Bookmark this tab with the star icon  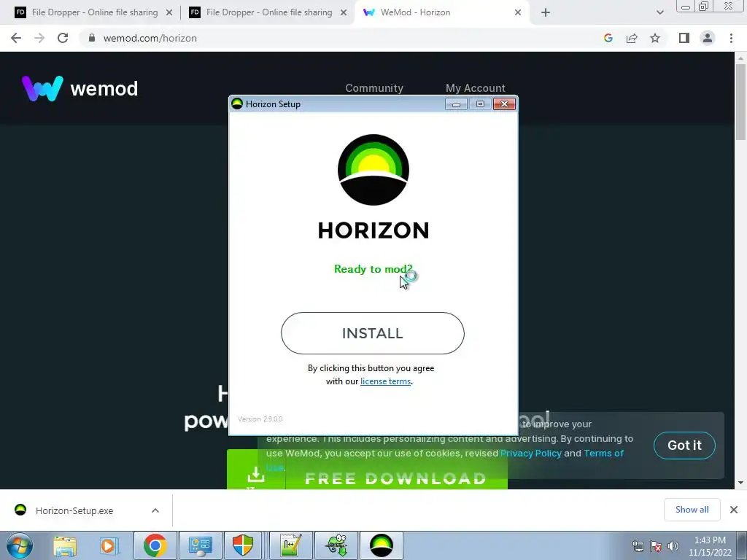[x=655, y=38]
